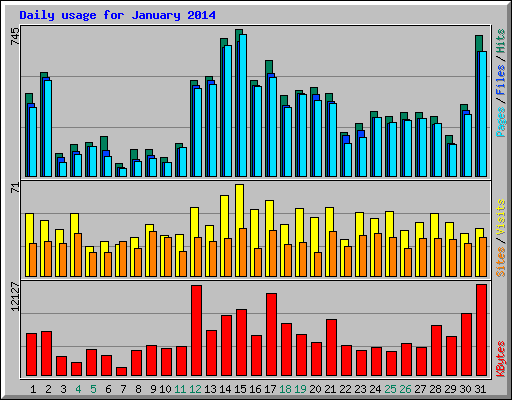Viewport: 512px width, 400px height.
Task: Select green weekend day 18 label
Action: click(285, 389)
